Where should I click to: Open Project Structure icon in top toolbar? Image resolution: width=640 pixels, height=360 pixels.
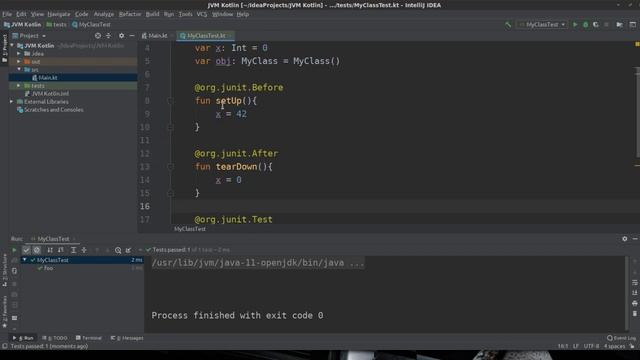620,24
